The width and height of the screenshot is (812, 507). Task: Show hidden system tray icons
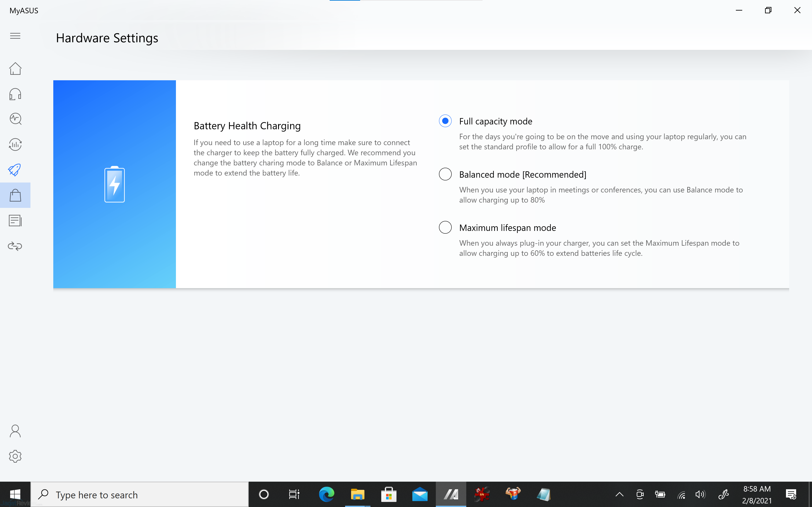[x=619, y=494]
